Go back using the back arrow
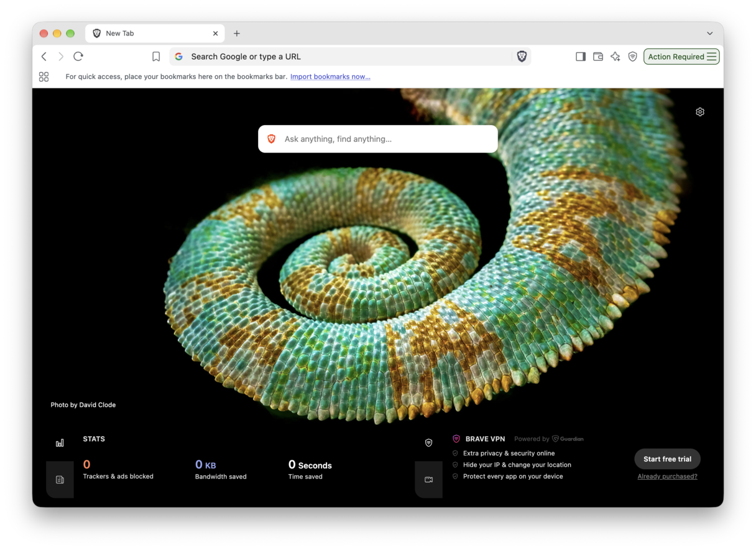 [x=44, y=57]
